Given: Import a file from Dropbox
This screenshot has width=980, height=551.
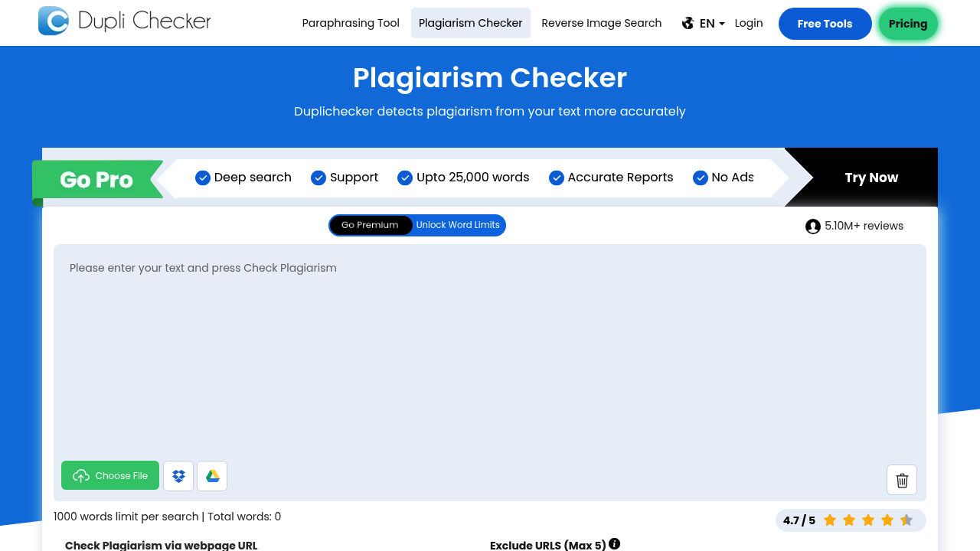Looking at the screenshot, I should pos(178,476).
